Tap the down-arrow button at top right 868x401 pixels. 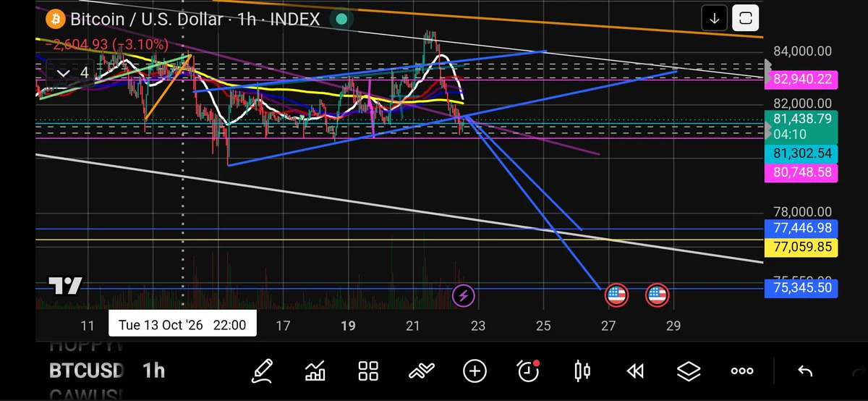tap(715, 19)
